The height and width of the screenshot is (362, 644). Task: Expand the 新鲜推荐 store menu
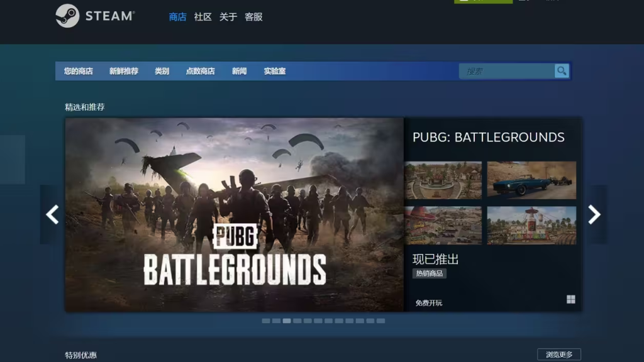click(124, 71)
